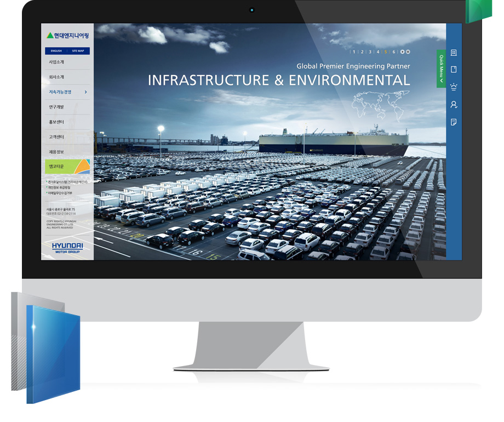Go to slide 2 of the banner
The image size is (504, 422).
362,52
